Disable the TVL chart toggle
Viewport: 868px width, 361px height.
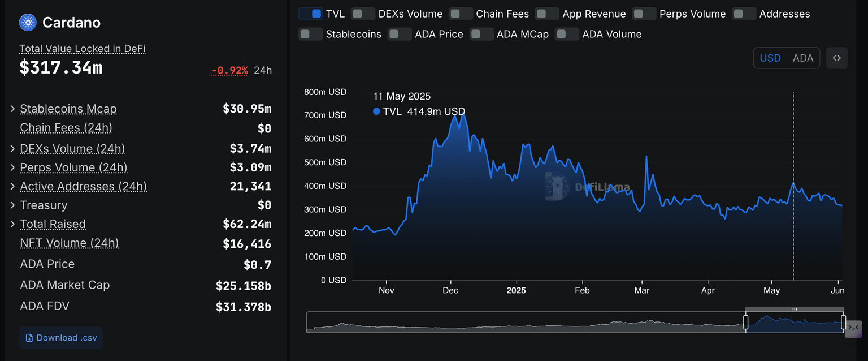click(x=310, y=14)
